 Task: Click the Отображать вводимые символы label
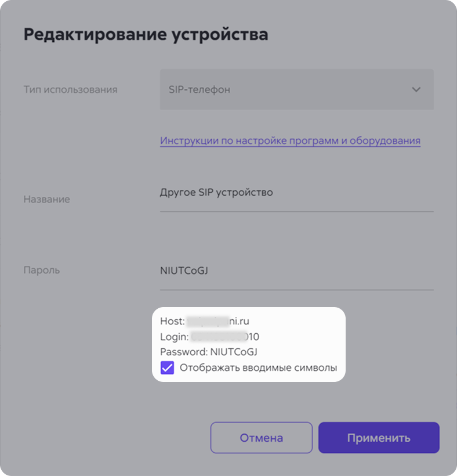(258, 367)
